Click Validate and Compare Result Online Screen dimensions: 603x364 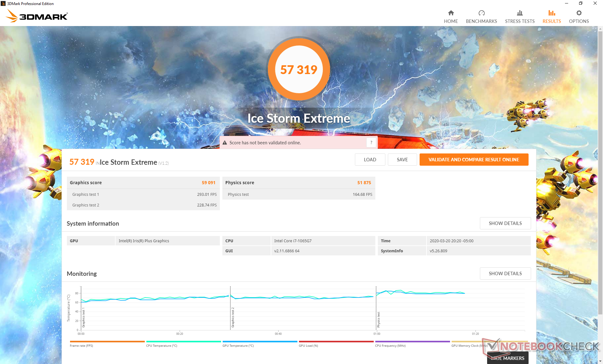click(474, 160)
